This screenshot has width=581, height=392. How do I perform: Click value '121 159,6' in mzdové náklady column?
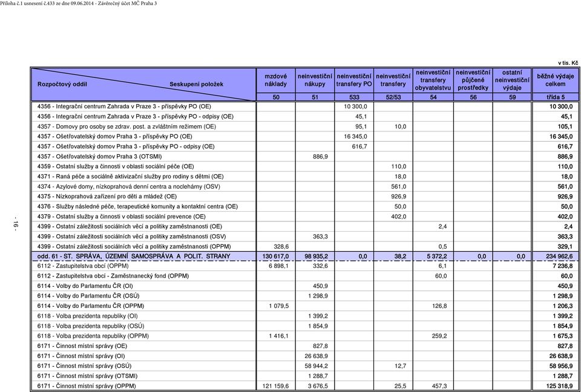(x=276, y=386)
